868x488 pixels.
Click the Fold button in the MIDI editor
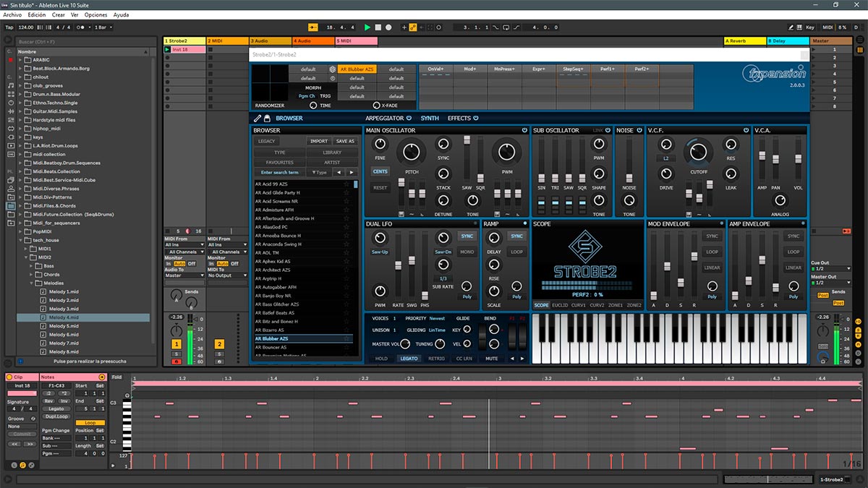click(x=117, y=377)
